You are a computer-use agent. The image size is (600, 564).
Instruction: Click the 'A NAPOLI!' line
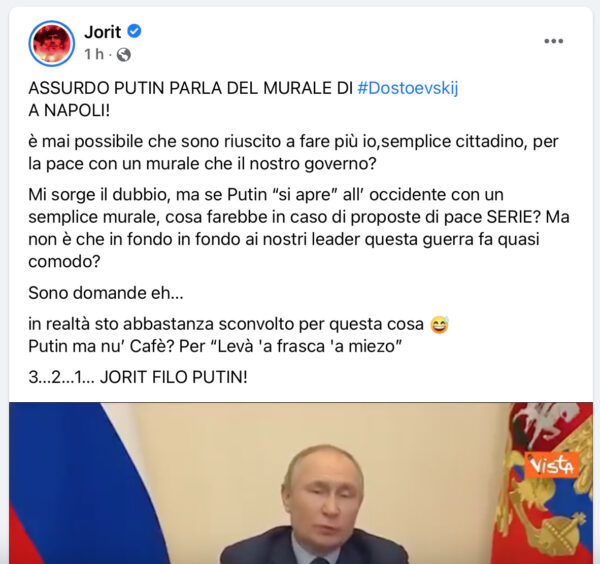(x=69, y=111)
